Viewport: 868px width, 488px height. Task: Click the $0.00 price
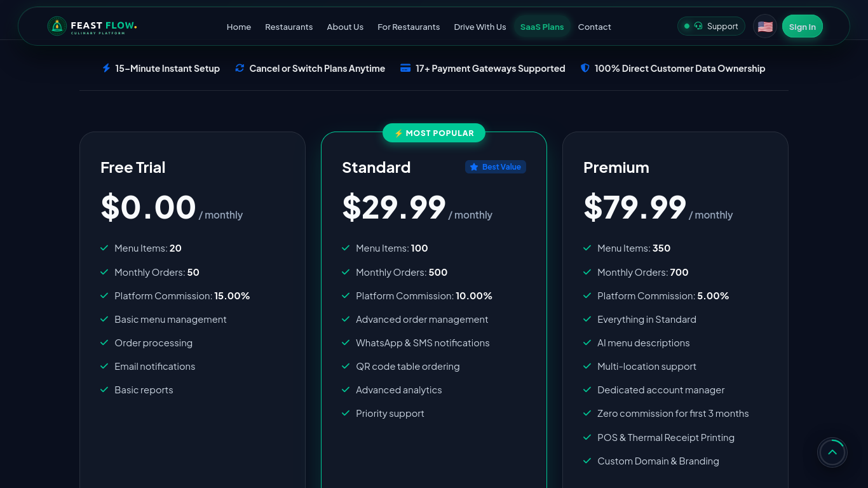point(148,207)
